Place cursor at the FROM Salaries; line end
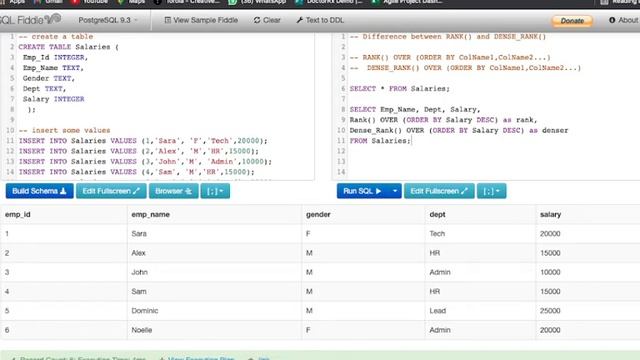Screen dimensions: 640x360 pyautogui.click(x=411, y=141)
